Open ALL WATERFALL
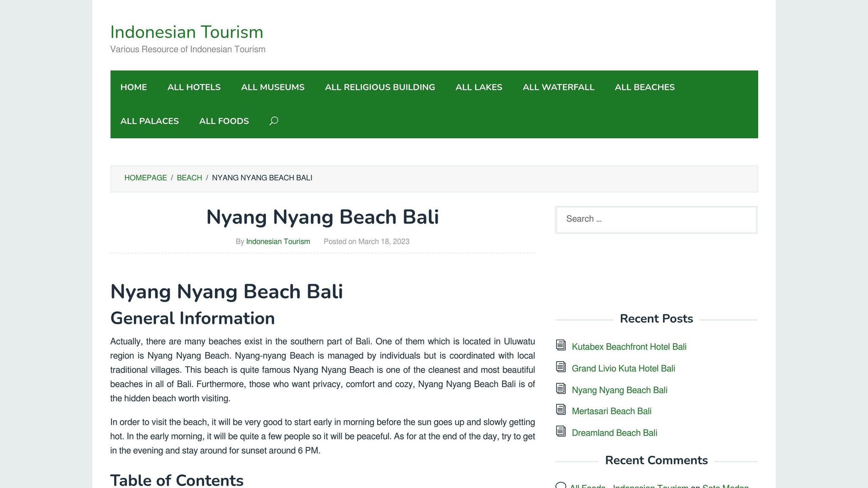Viewport: 868px width, 488px height. [559, 87]
